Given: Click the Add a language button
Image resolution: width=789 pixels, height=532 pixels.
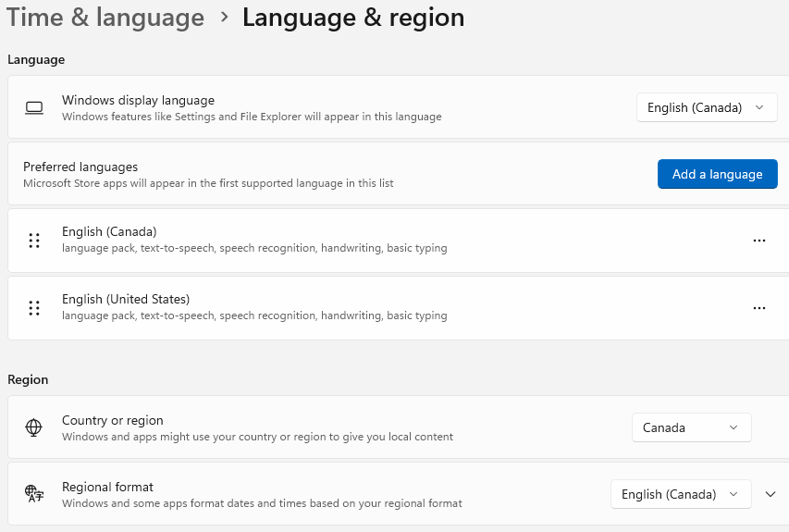Looking at the screenshot, I should (718, 174).
